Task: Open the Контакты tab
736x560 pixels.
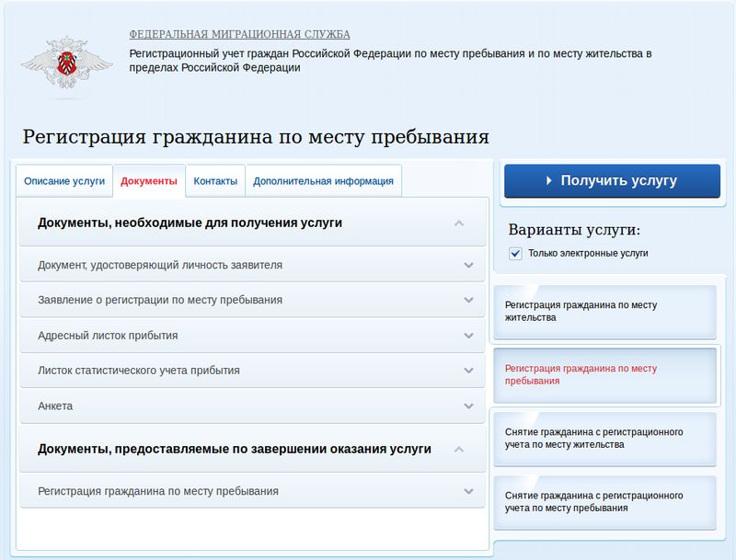Action: (x=215, y=181)
